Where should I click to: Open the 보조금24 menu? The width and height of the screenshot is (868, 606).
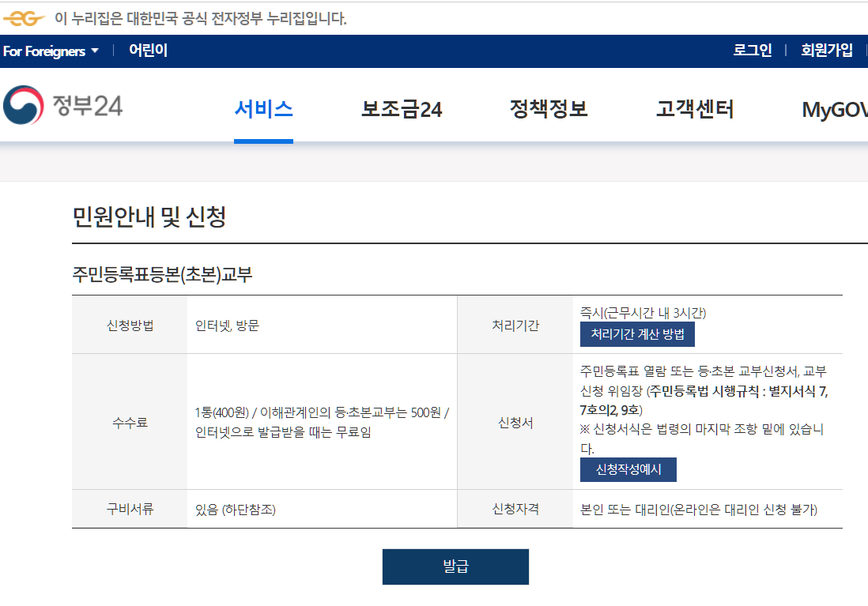[x=402, y=109]
